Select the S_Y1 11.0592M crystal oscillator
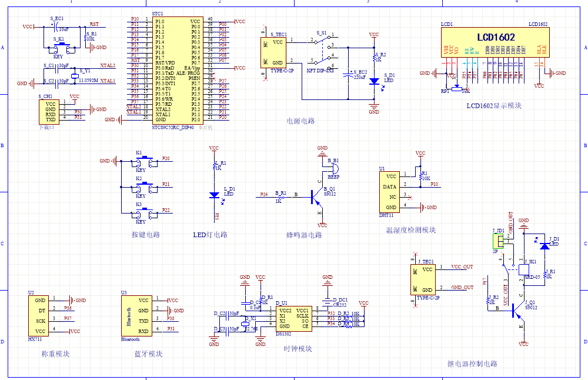 75,76
